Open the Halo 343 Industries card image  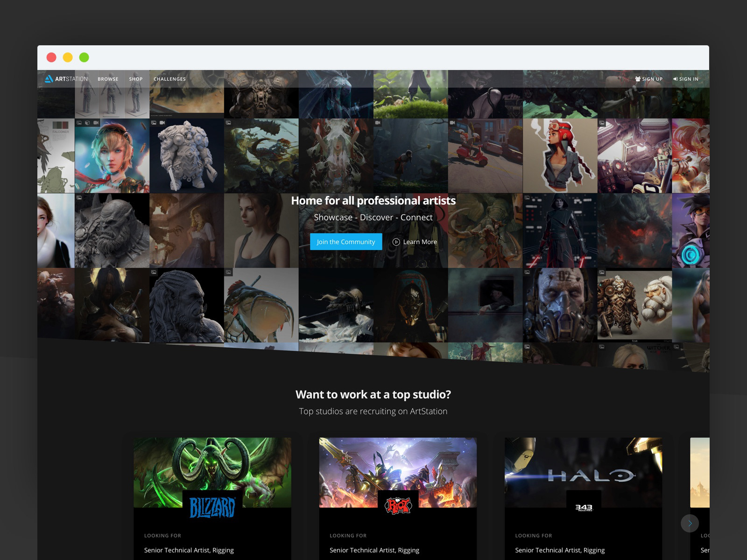tap(584, 472)
